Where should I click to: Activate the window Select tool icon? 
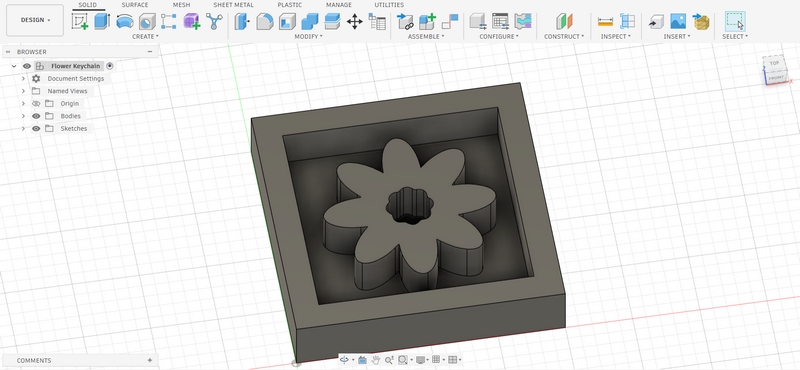pos(735,21)
